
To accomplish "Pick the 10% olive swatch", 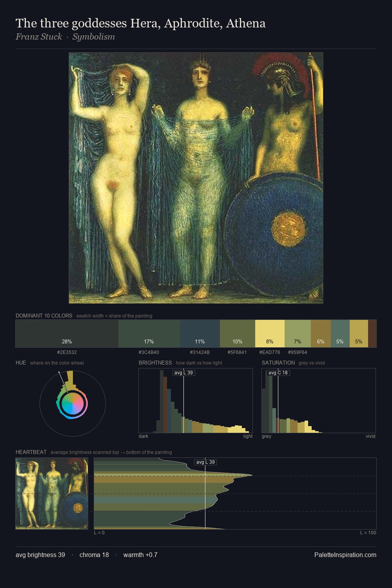I will click(x=238, y=334).
